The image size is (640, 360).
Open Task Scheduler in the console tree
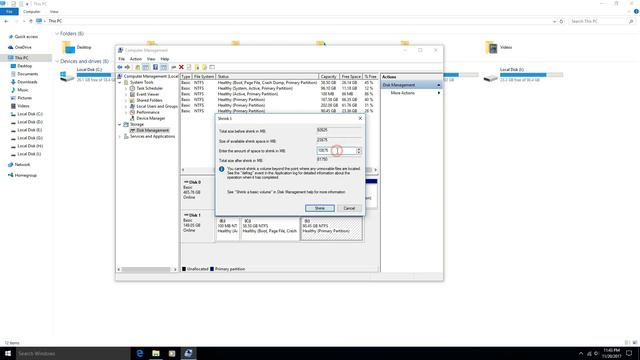149,88
